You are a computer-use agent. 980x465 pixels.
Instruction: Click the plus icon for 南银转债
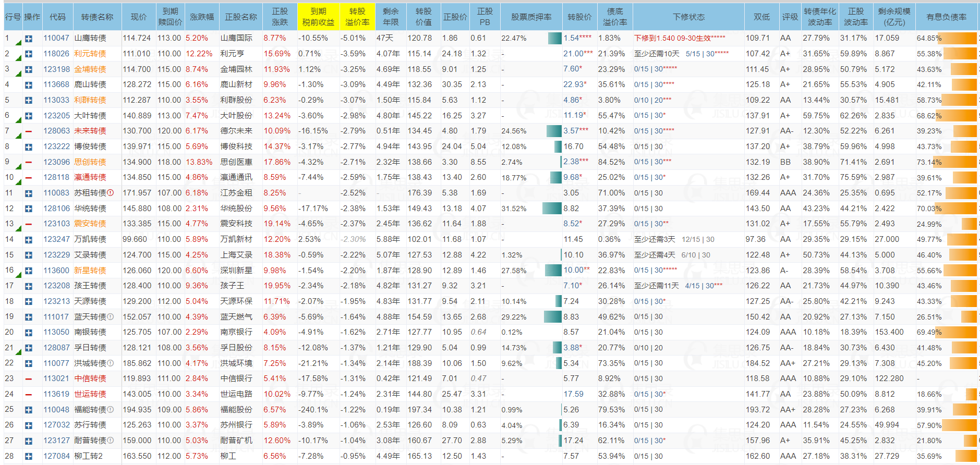(x=29, y=333)
